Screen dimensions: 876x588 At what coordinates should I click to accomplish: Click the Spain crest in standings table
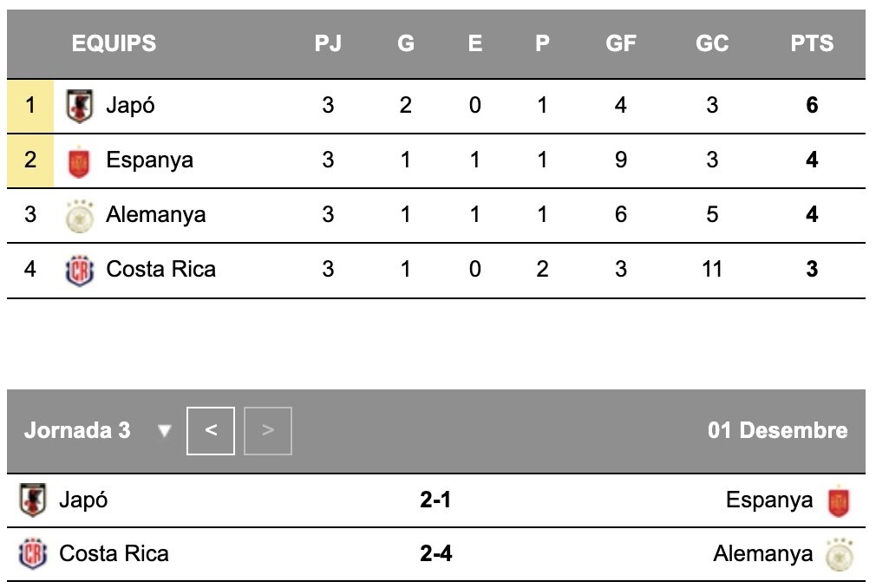pos(79,162)
